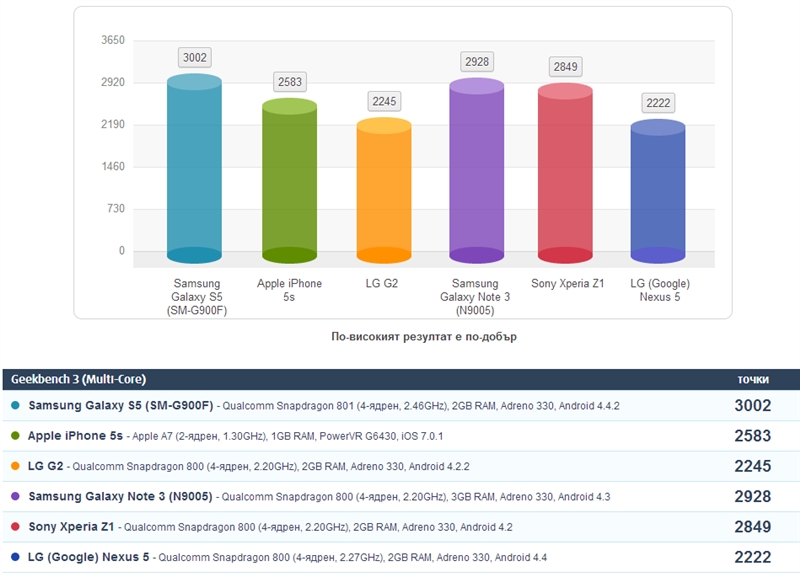Click the 2190 y-axis value
Viewport: 800px width, 582px height.
[113, 124]
